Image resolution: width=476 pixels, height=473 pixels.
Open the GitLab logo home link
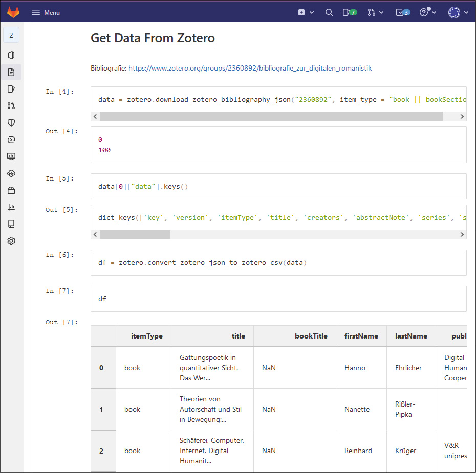click(13, 12)
